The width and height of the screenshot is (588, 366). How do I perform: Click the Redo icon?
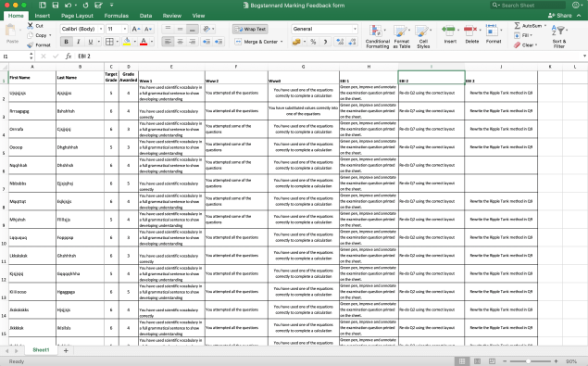tap(85, 6)
